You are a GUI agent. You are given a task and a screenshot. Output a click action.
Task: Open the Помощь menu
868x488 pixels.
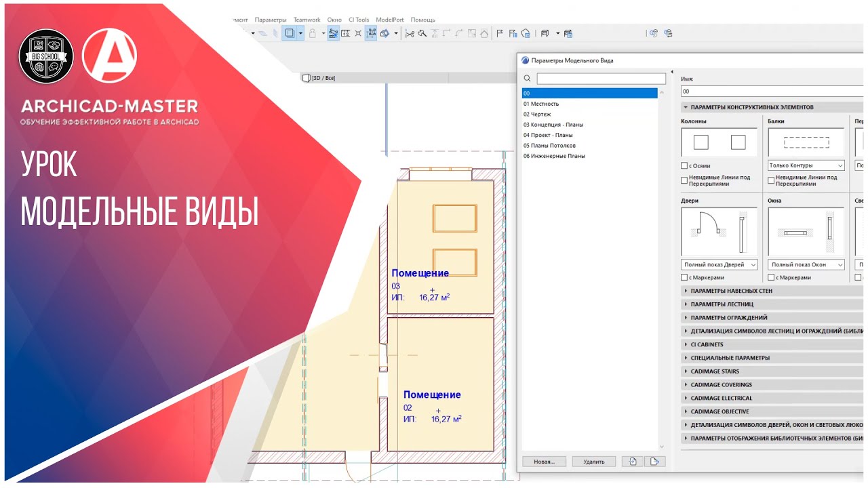tap(423, 20)
